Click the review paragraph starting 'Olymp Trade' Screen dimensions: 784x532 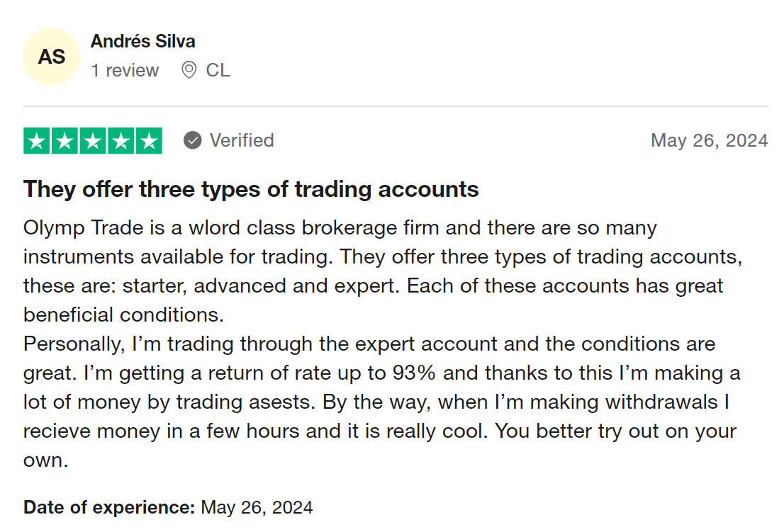pyautogui.click(x=383, y=271)
